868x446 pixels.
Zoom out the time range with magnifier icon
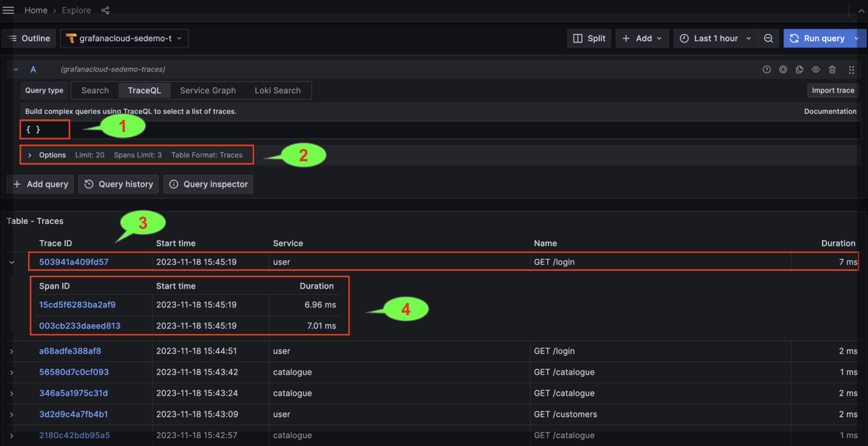(x=768, y=38)
